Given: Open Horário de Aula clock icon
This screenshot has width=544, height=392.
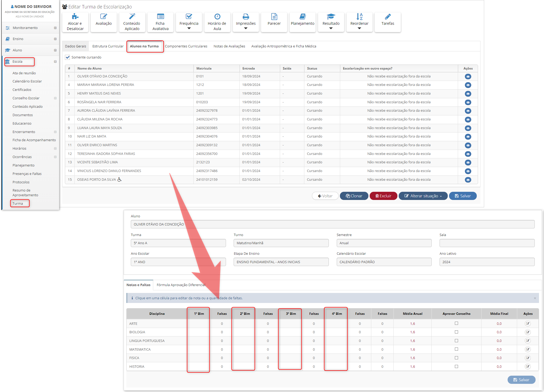Looking at the screenshot, I should coord(217,17).
